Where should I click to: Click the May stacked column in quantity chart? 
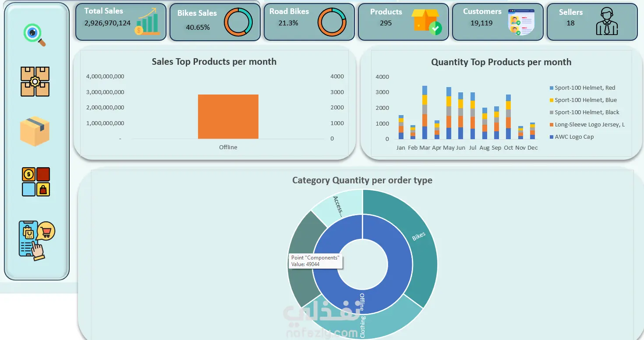449,113
